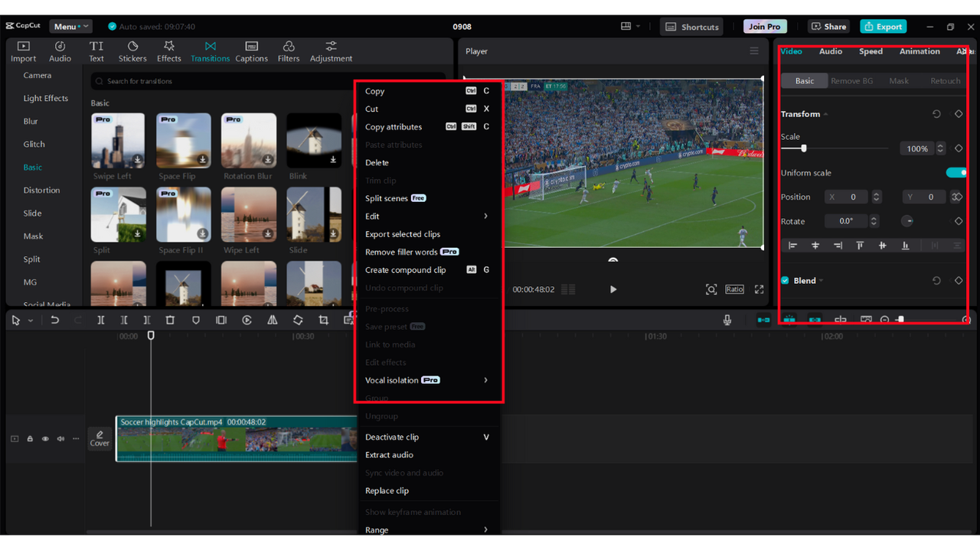Toggle the linkage option in timeline toolbar
The width and height of the screenshot is (980, 550).
(815, 320)
